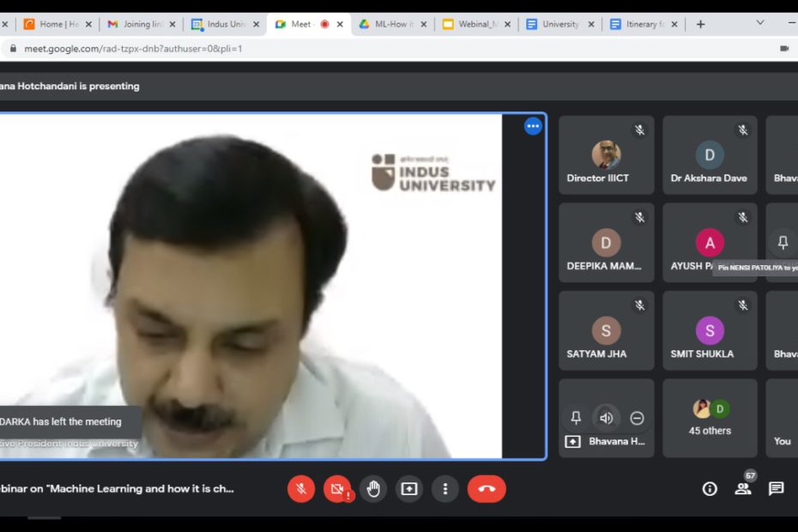Viewport: 798px width, 532px height.
Task: Open a new browser tab
Action: 702,23
